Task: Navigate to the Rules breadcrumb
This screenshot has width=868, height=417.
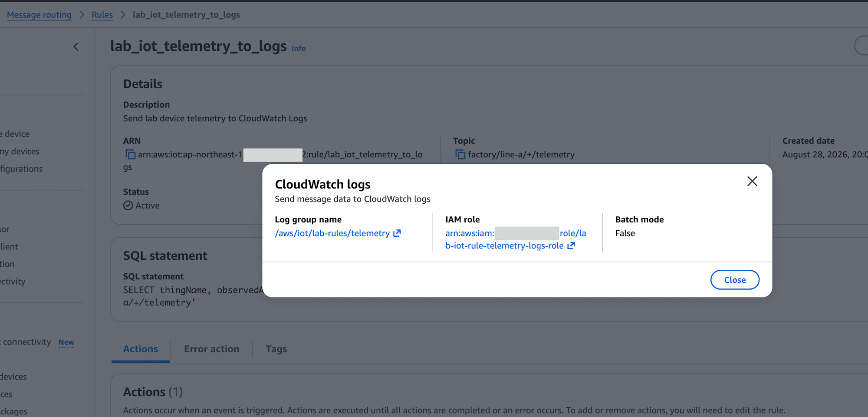Action: 102,15
